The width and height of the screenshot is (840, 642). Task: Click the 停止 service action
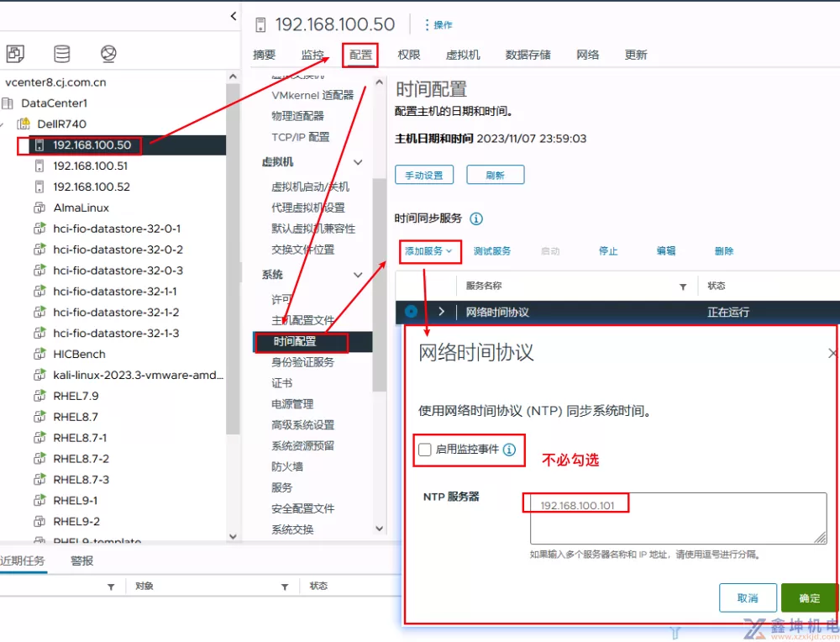pos(608,250)
